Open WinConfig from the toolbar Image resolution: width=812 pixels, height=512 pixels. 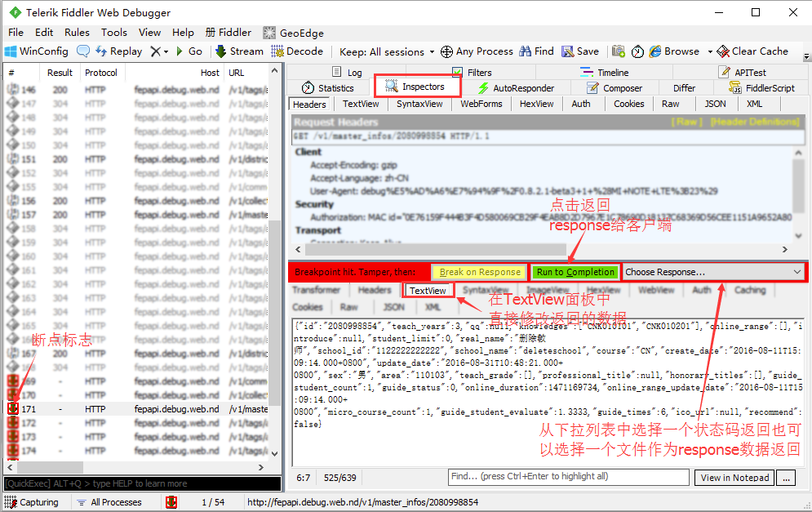(x=36, y=51)
